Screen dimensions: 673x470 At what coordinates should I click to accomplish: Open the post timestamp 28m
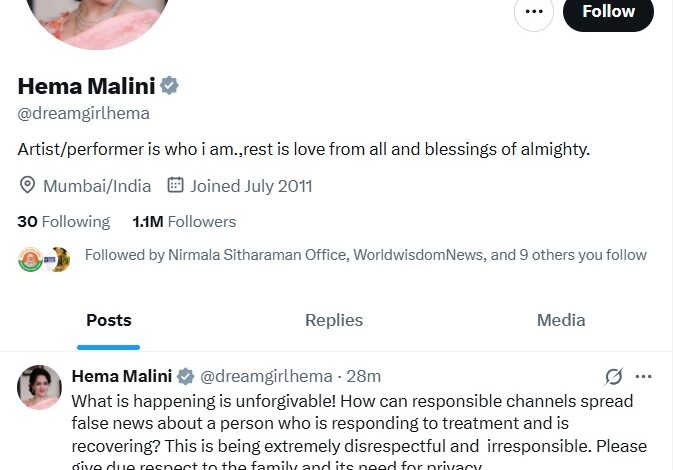[x=363, y=377]
